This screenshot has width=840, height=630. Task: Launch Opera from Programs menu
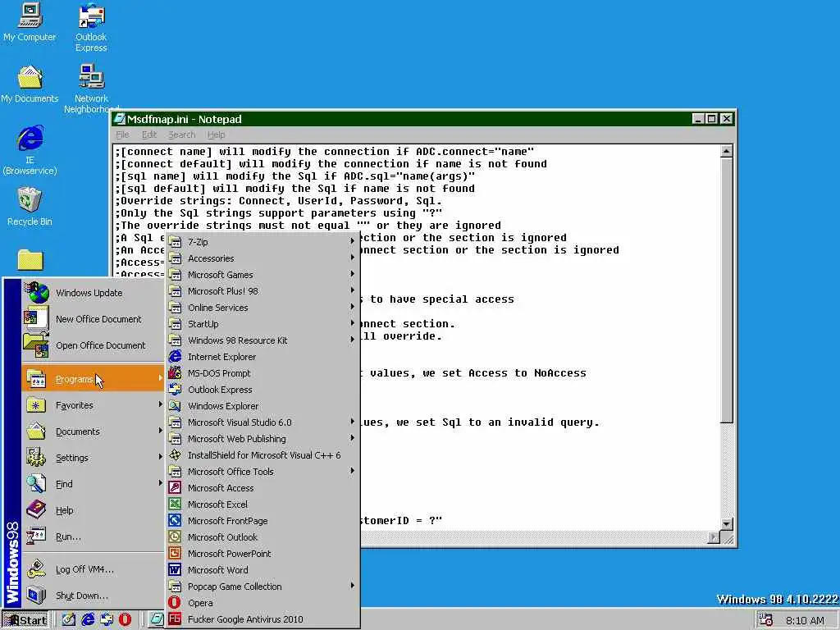point(262,603)
